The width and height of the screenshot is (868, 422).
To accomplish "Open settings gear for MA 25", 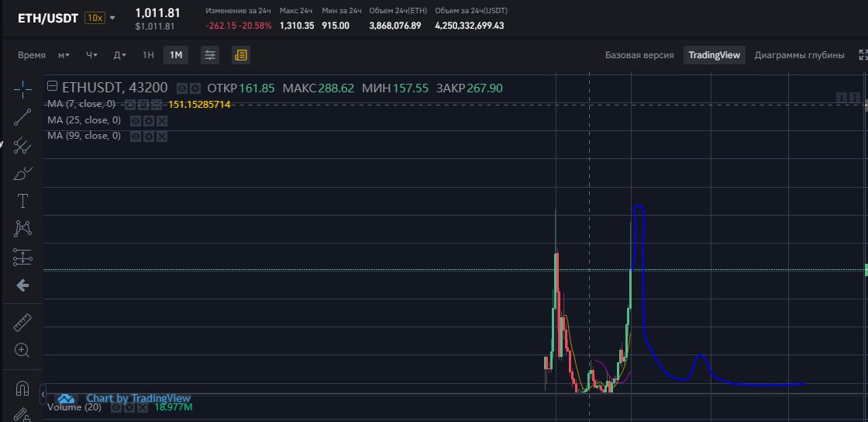I will click(148, 121).
